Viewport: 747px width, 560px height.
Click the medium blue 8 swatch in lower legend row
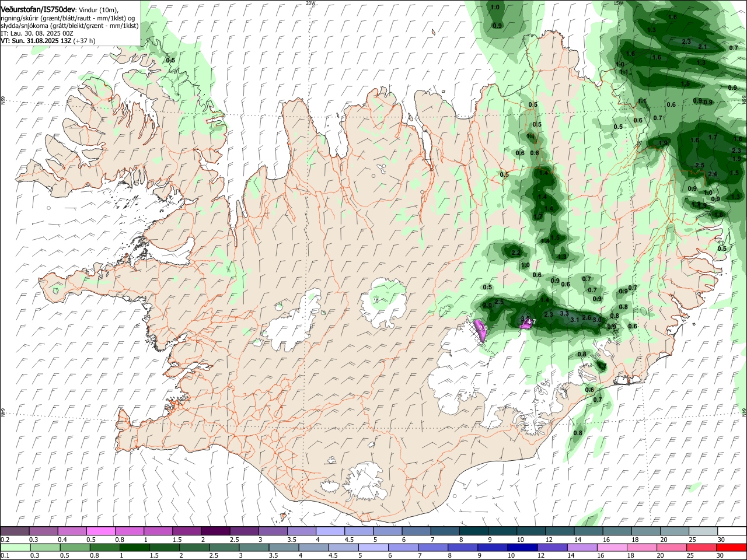tap(463, 547)
